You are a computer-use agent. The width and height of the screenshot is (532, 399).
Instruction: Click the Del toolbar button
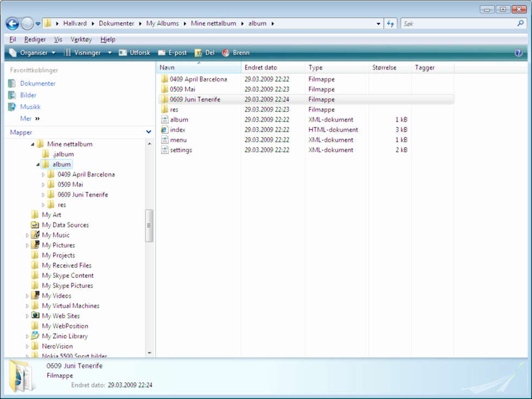click(205, 53)
